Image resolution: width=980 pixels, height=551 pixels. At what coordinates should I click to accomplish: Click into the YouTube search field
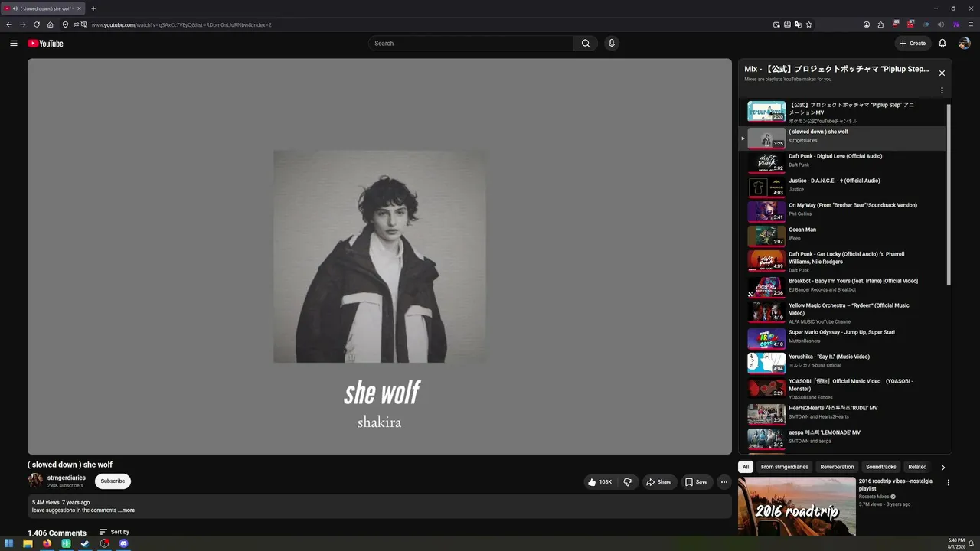(x=471, y=44)
